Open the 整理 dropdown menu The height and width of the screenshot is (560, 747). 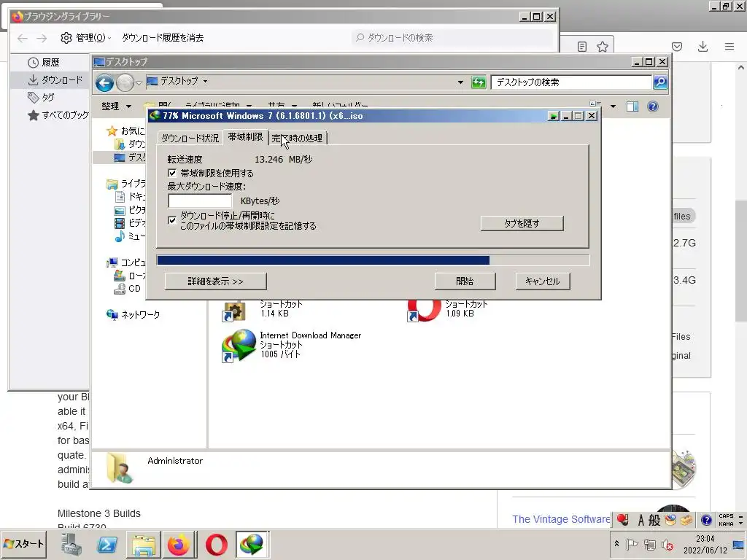[116, 106]
